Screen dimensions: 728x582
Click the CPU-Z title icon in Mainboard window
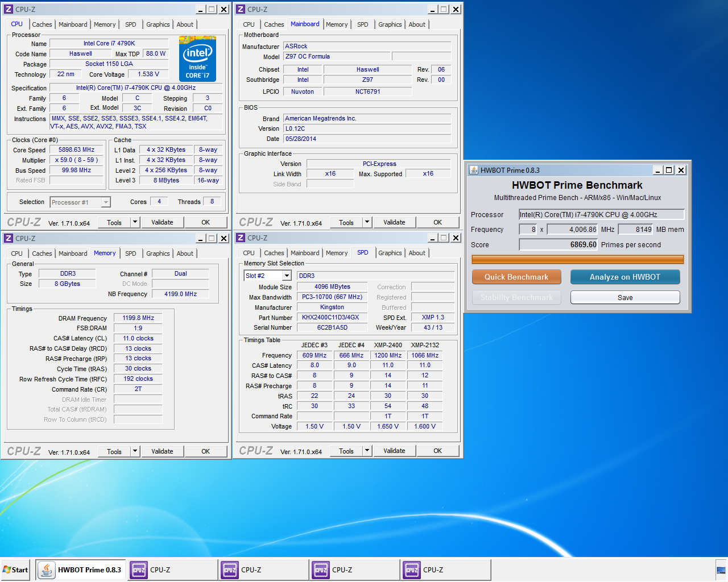241,9
